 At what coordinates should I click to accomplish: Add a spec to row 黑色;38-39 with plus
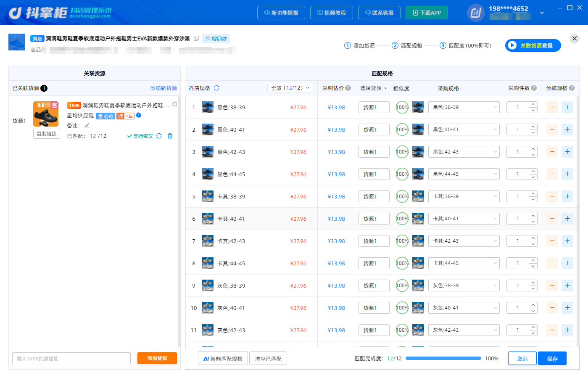pyautogui.click(x=567, y=107)
